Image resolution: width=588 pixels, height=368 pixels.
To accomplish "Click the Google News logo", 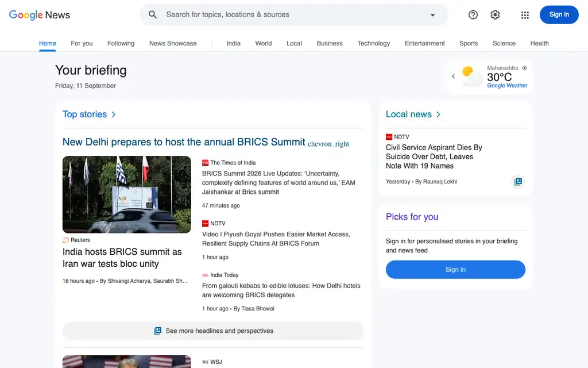I will [x=40, y=15].
